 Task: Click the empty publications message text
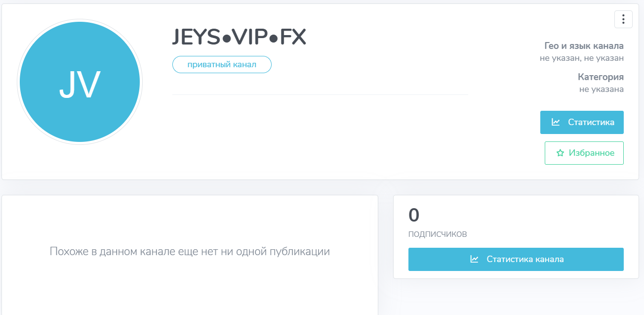click(190, 251)
